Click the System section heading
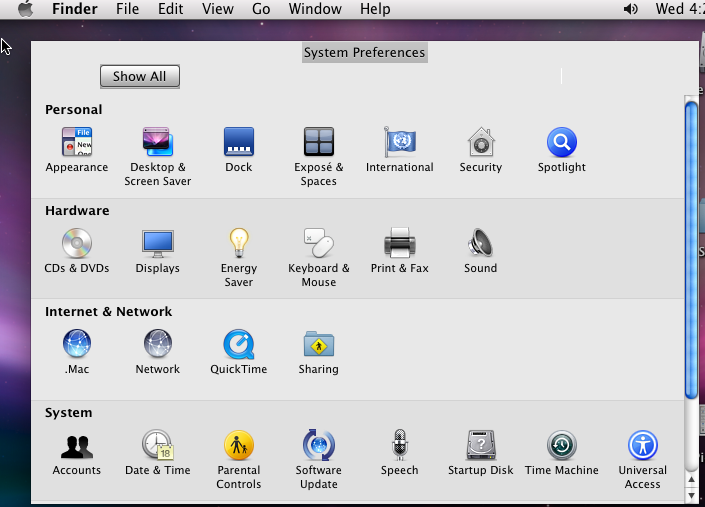Screen dimensions: 705x507 tap(68, 413)
